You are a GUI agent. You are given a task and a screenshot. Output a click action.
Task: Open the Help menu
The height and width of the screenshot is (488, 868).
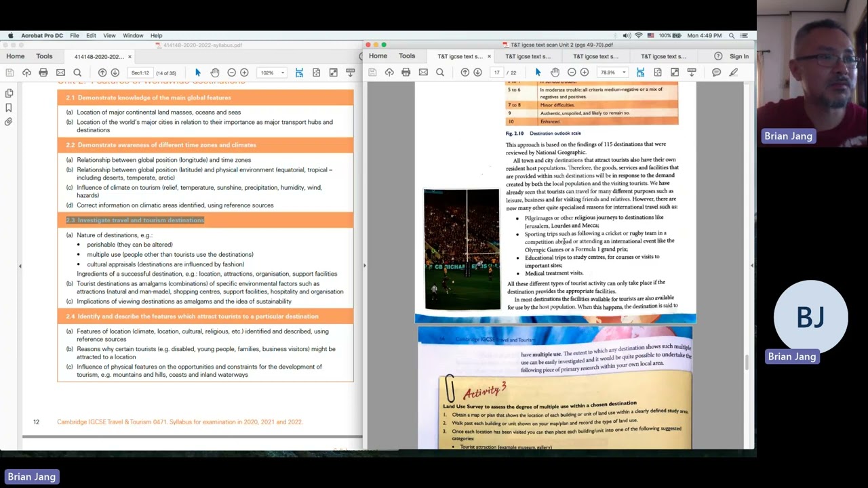point(157,35)
